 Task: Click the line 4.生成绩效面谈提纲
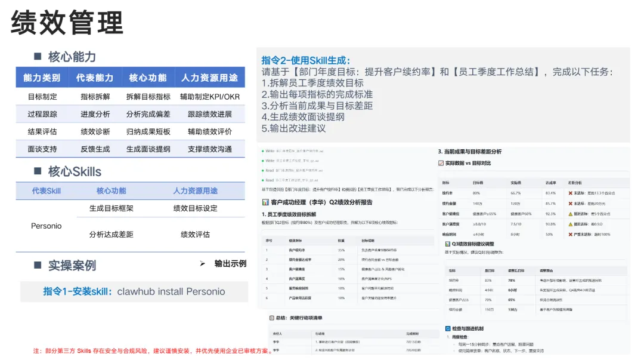[x=303, y=117]
